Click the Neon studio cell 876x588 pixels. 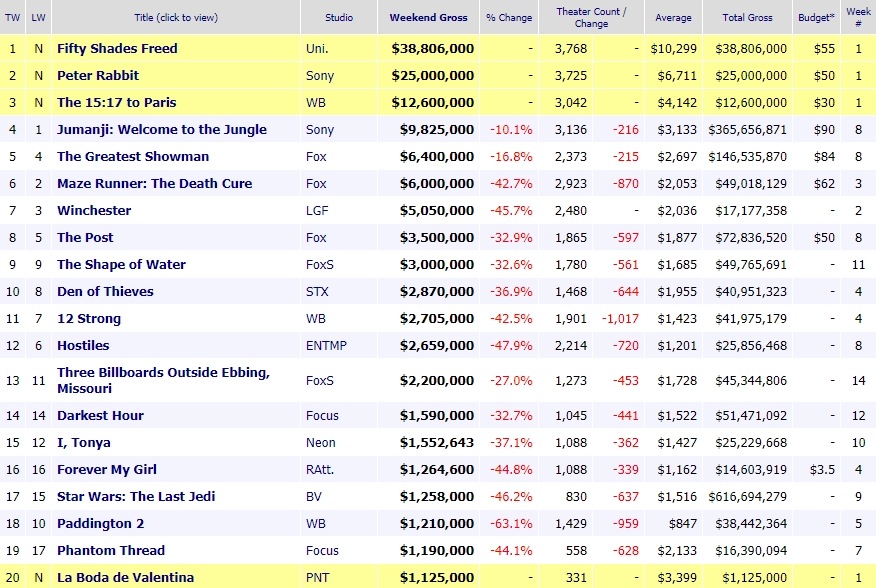(321, 443)
